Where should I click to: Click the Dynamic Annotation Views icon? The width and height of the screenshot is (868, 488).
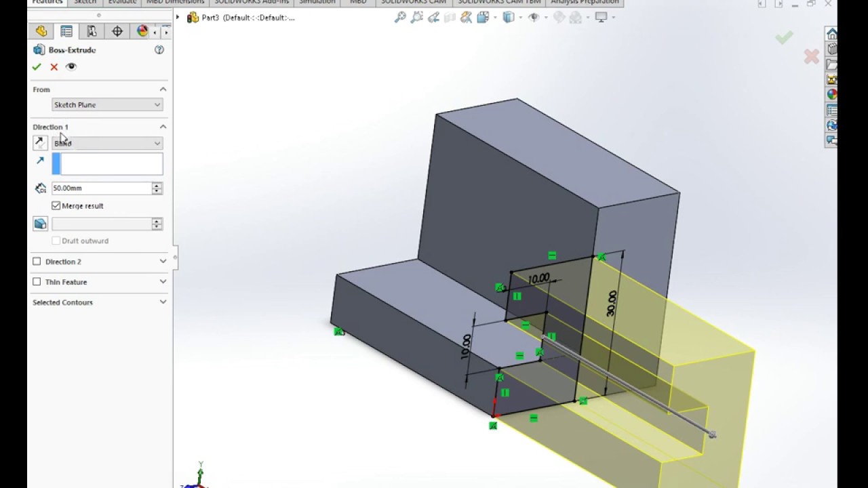tap(466, 18)
